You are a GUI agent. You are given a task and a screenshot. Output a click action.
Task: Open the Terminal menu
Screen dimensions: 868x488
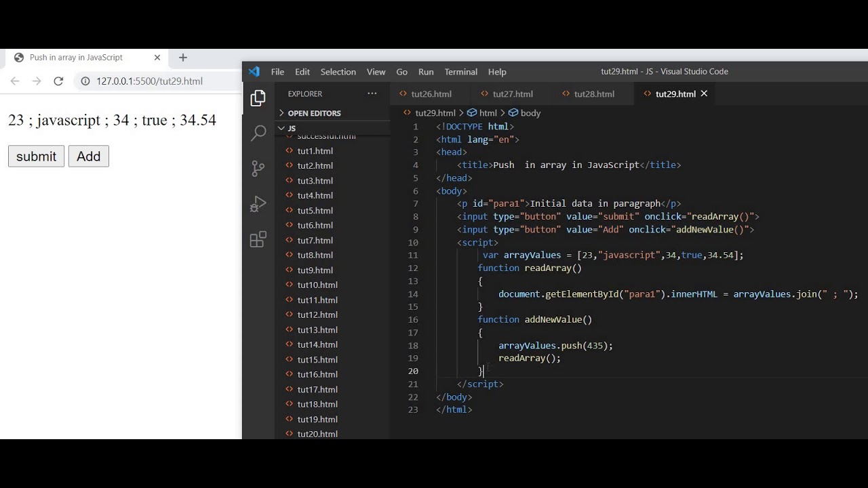click(x=460, y=72)
